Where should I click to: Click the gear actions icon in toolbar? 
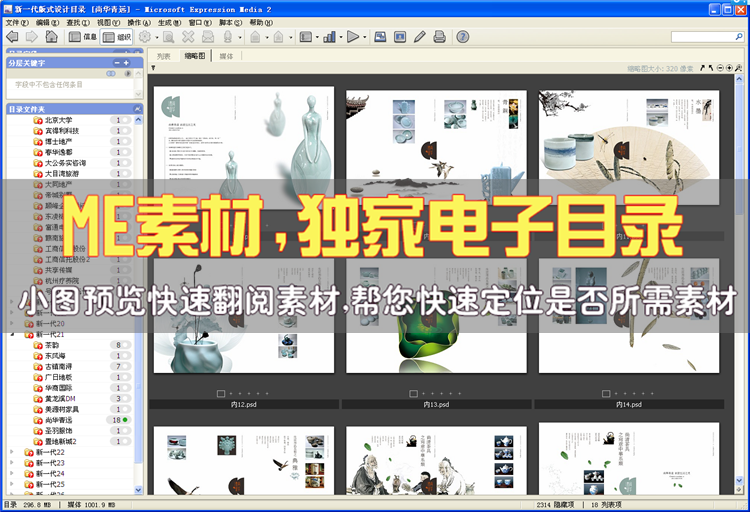click(x=144, y=37)
